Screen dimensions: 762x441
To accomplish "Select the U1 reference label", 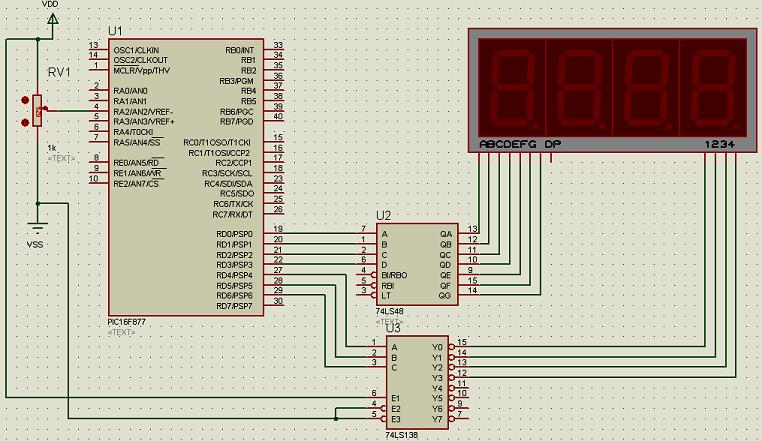I will click(116, 33).
